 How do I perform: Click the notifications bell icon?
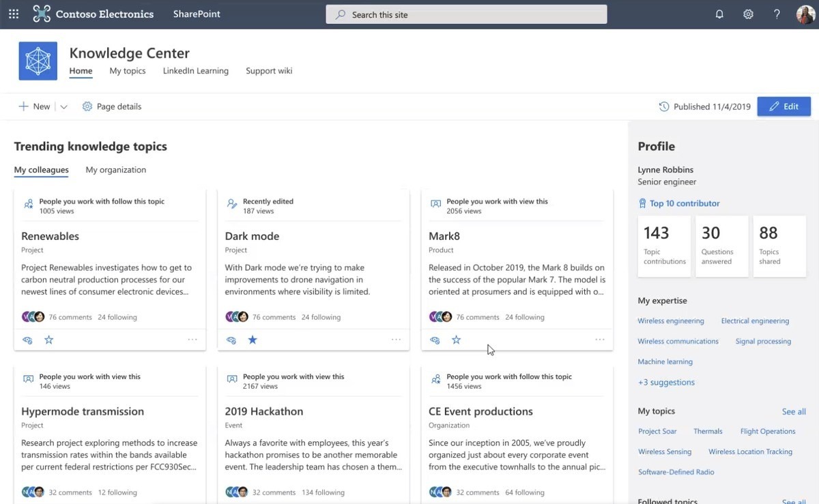719,14
